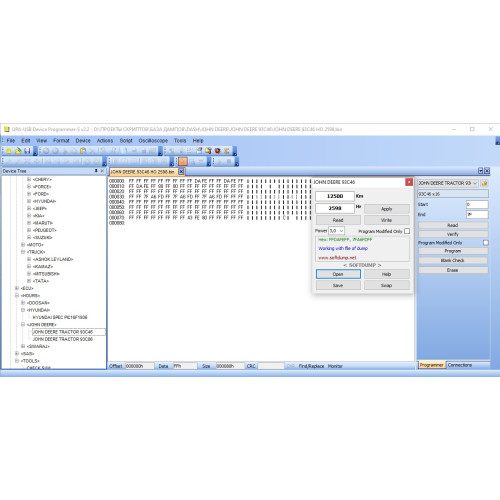Click the Km value input field
500x500 pixels.
click(335, 196)
